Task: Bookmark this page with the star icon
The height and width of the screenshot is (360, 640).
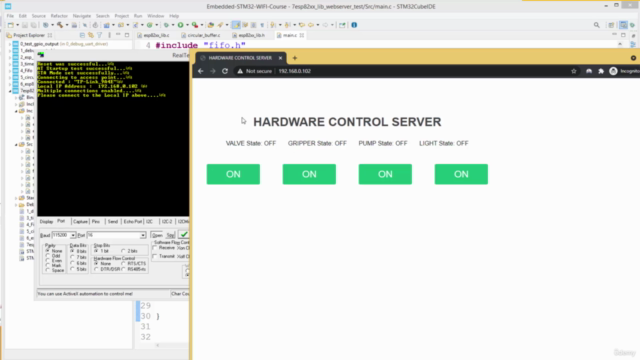Action: point(573,71)
